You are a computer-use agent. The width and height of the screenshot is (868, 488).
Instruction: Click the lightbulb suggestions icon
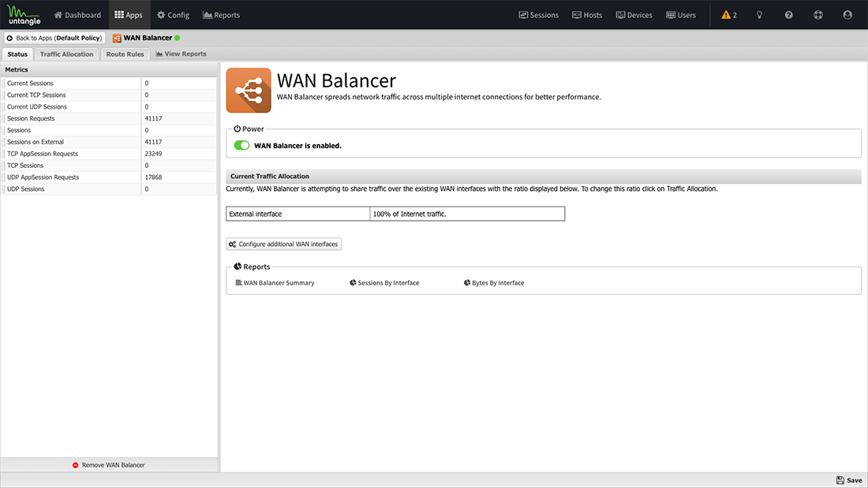pos(759,15)
